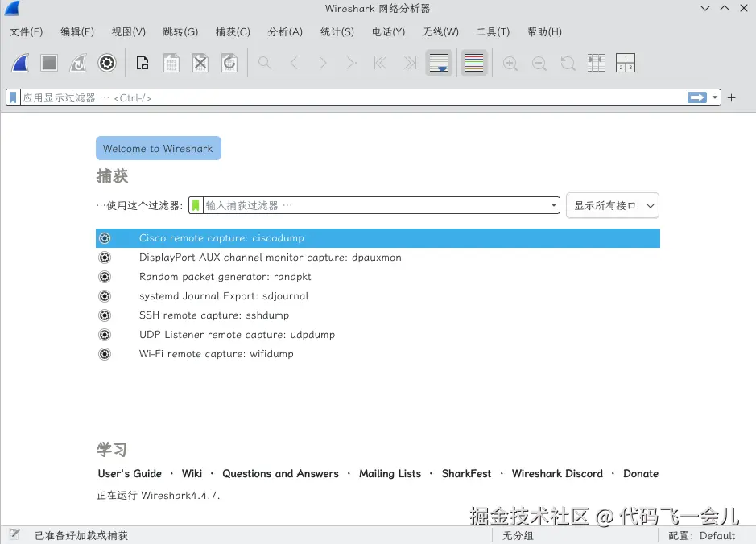Toggle auto-scroll during live capture
Screen dimensions: 756x544
point(439,63)
